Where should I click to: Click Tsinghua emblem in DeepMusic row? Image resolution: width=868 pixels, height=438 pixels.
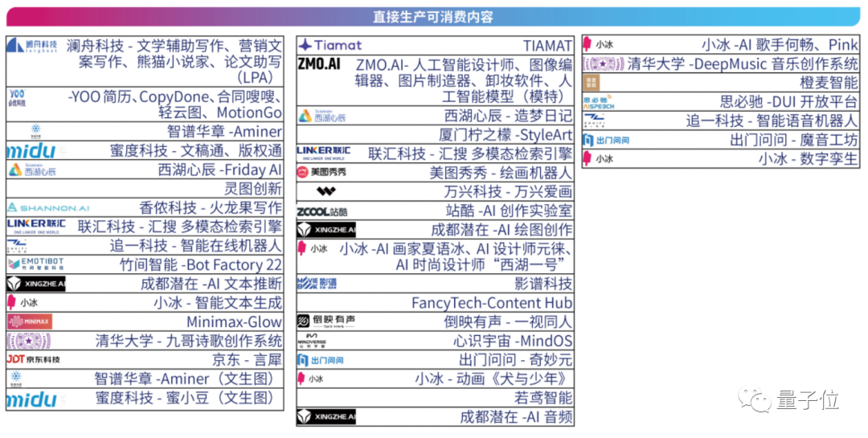pos(604,63)
